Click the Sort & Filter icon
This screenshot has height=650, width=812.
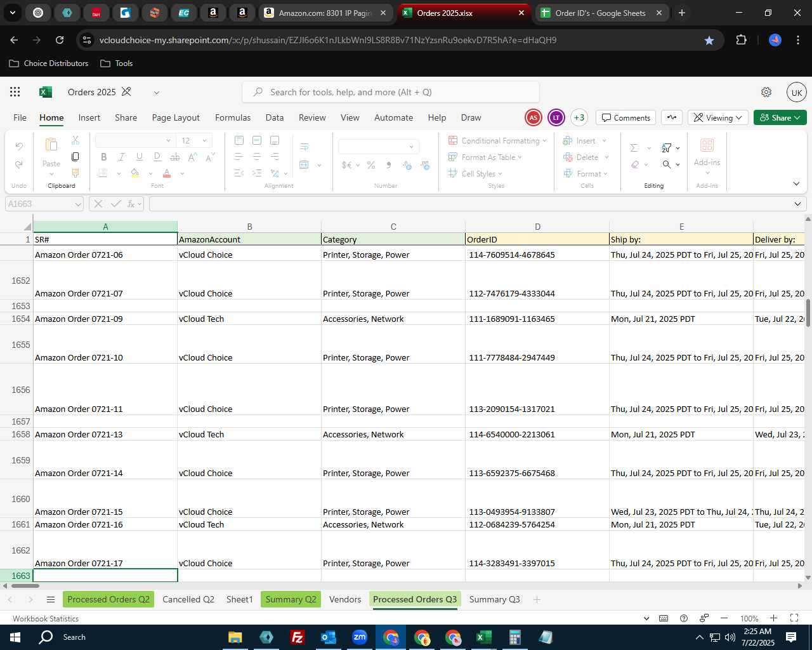pos(667,148)
